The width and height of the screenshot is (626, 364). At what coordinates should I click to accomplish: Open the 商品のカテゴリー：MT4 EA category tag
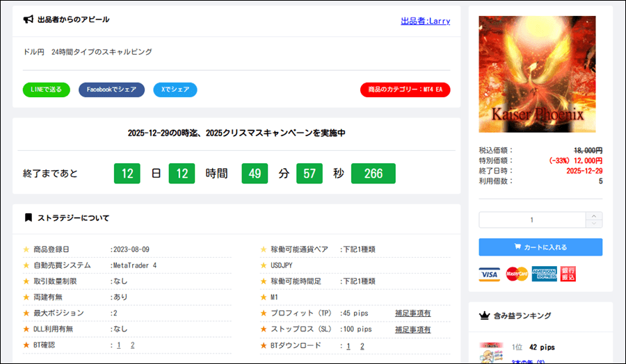(x=405, y=90)
